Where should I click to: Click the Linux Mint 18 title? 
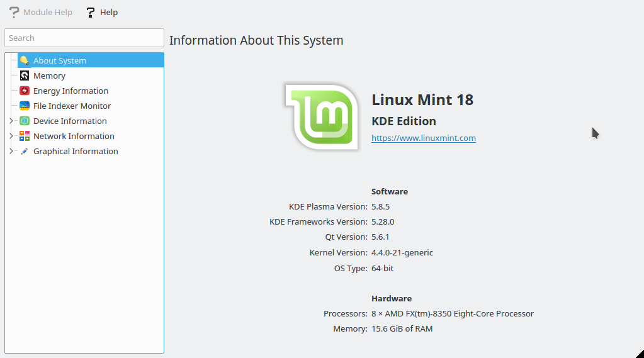[x=422, y=100]
